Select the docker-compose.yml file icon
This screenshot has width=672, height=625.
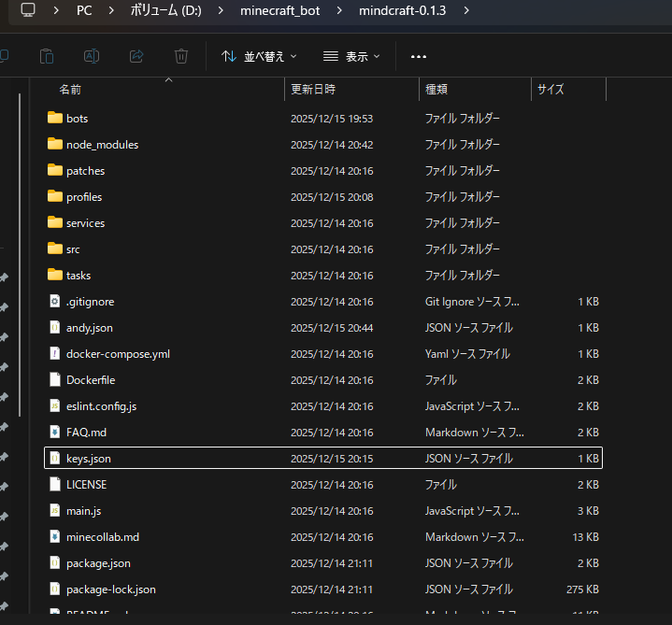(x=54, y=354)
